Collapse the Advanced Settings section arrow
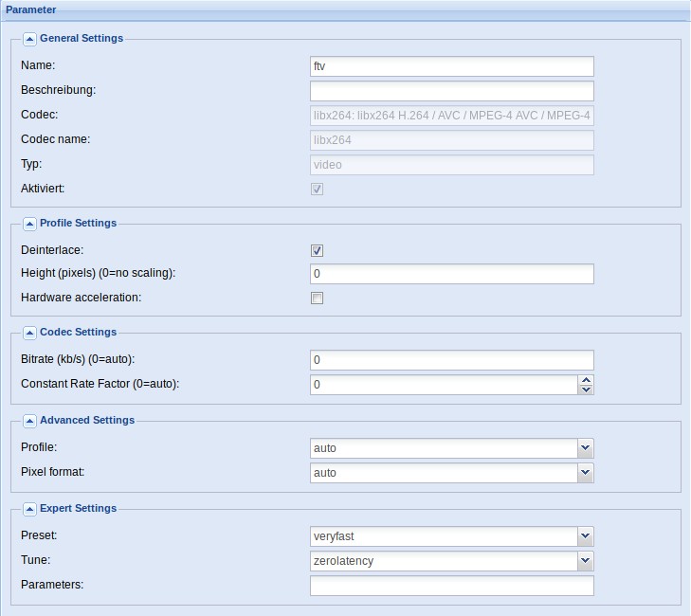The image size is (691, 616). point(29,421)
